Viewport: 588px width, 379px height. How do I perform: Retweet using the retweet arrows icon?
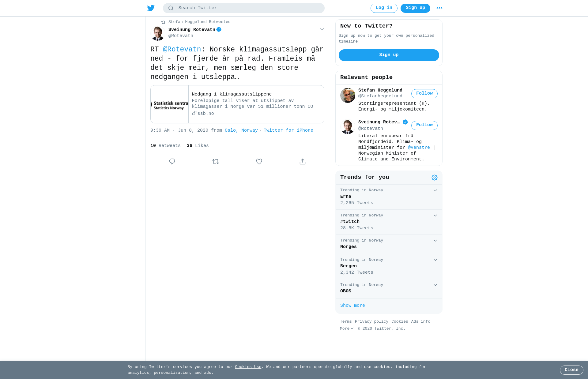(x=216, y=161)
